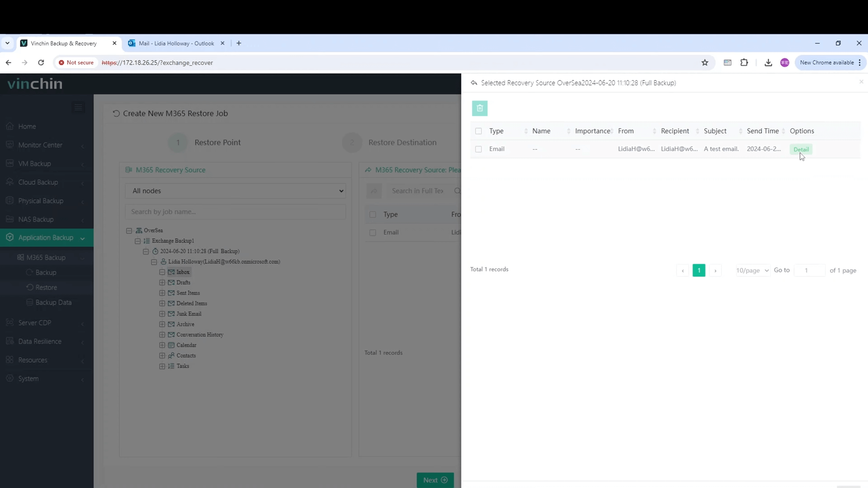This screenshot has height=488, width=868.
Task: Select the Junk Email folder
Action: [x=189, y=314]
